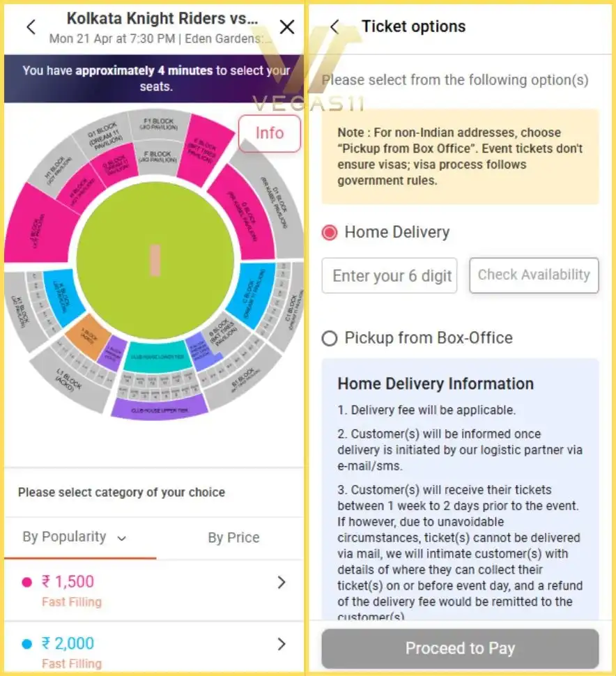This screenshot has width=616, height=676.
Task: Pick the teal Club House Lower Tier section
Action: (159, 358)
